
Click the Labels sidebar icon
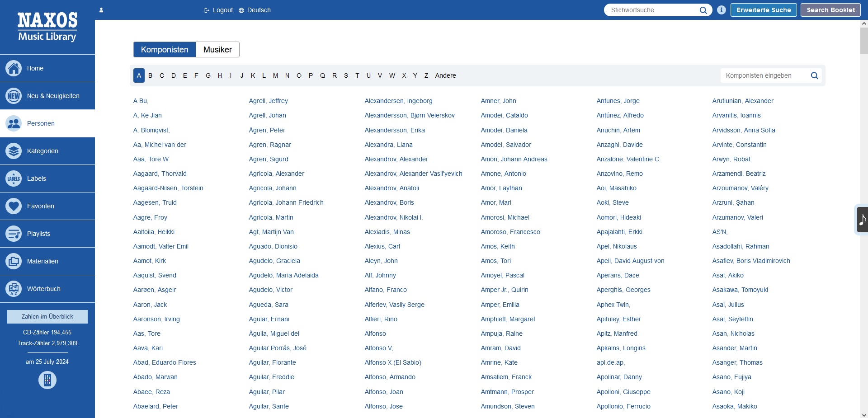point(14,178)
